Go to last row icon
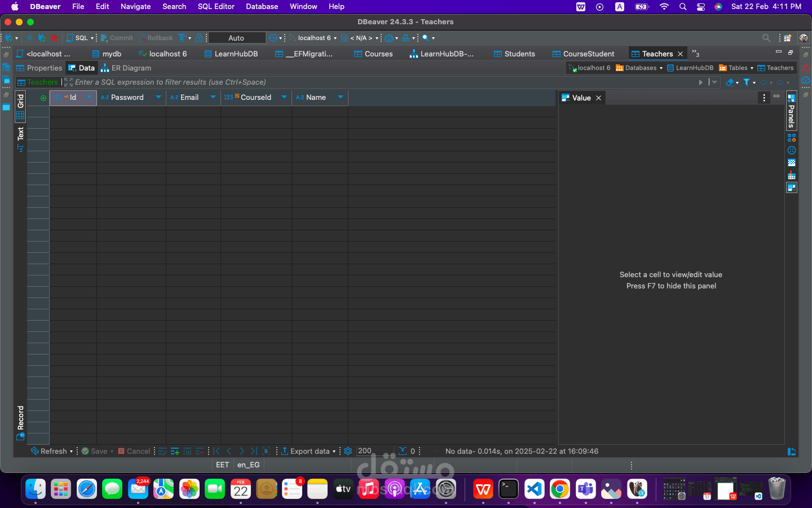Image resolution: width=812 pixels, height=508 pixels. (x=254, y=451)
